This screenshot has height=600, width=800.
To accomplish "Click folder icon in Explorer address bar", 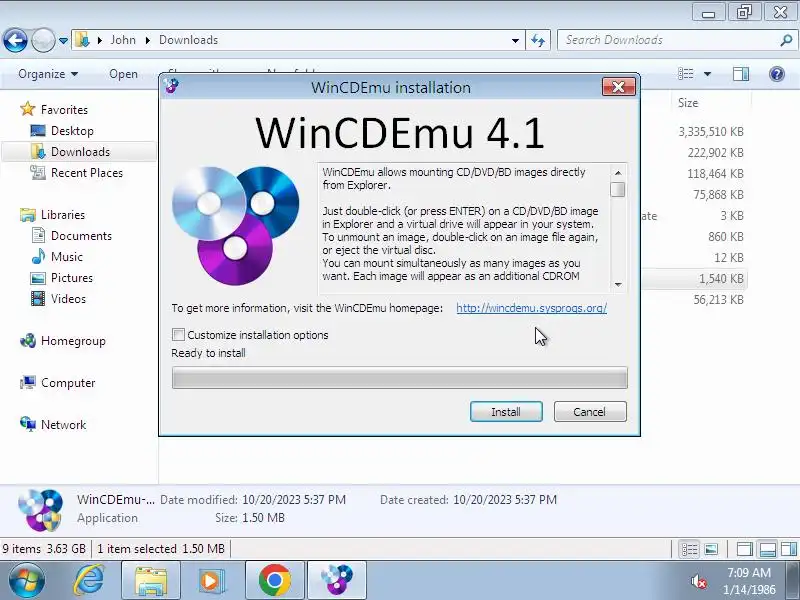I will 82,40.
